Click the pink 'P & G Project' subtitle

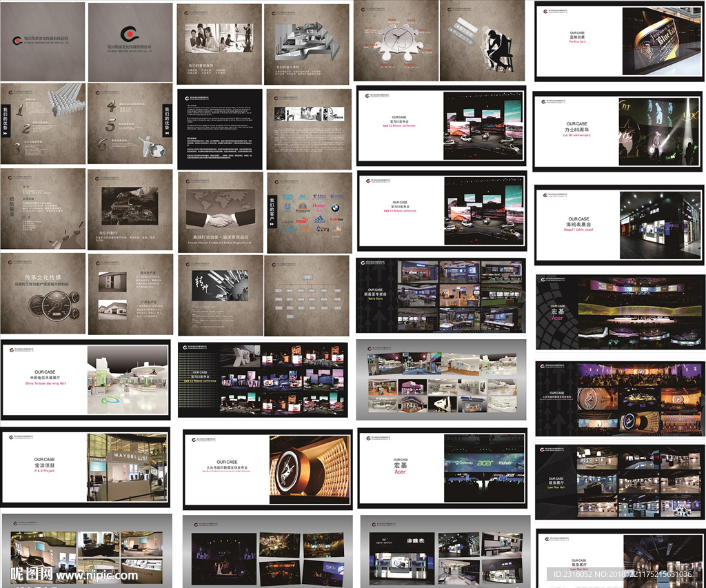pyautogui.click(x=44, y=471)
